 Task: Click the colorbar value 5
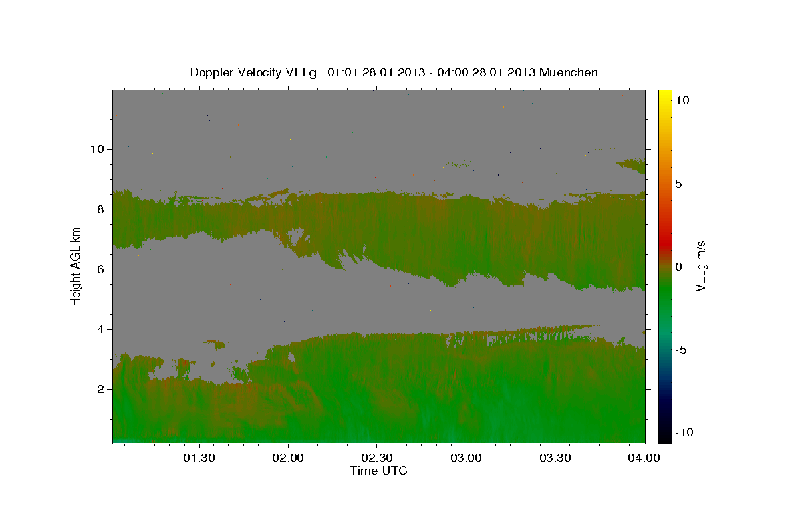coord(678,184)
